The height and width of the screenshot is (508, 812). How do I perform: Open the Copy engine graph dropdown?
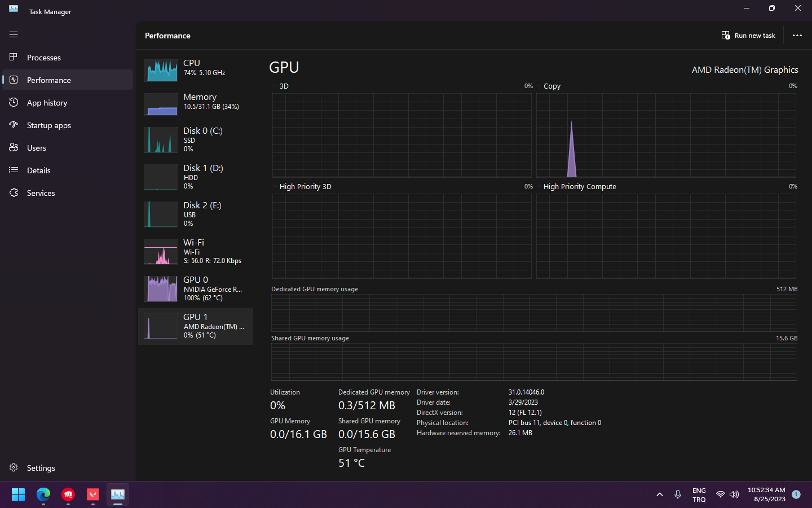pos(548,86)
